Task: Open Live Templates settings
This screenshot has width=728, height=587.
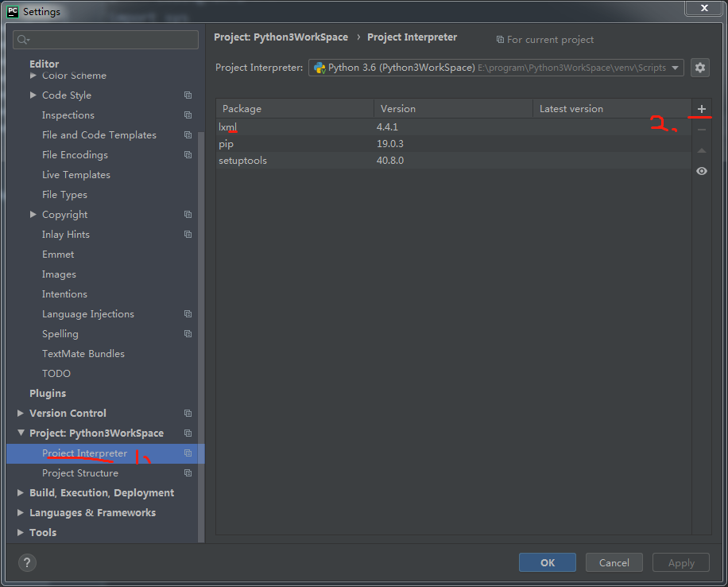Action: pyautogui.click(x=76, y=175)
